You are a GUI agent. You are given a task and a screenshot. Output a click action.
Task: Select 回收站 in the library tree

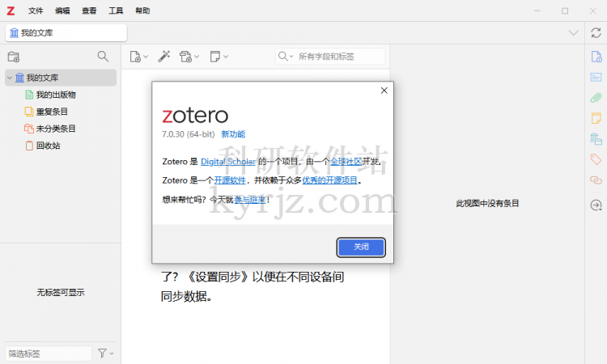click(x=48, y=146)
